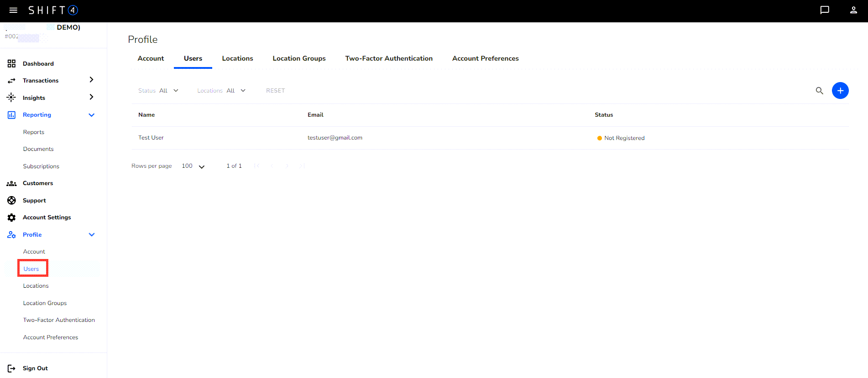Viewport: 868px width, 378px height.
Task: Open the user account icon
Action: 853,10
